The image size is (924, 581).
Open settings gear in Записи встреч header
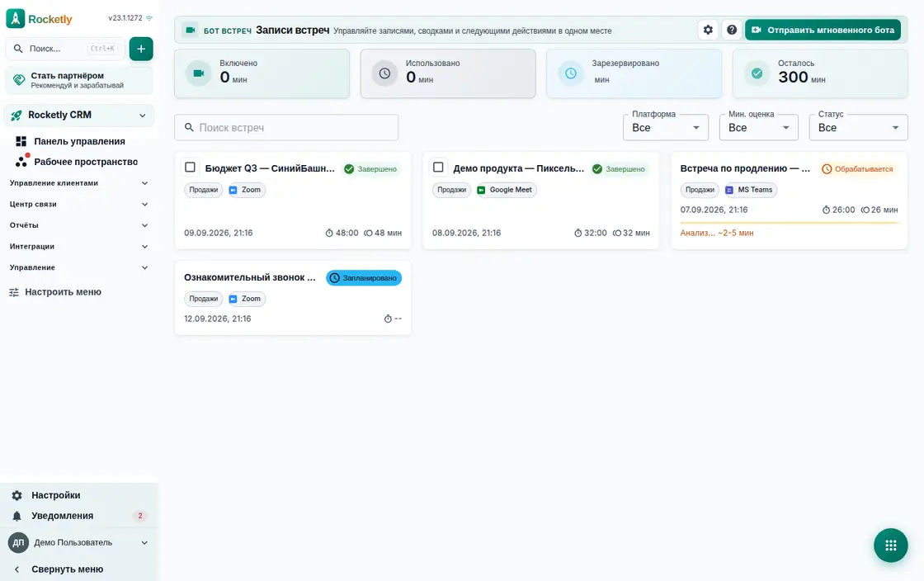(x=708, y=30)
